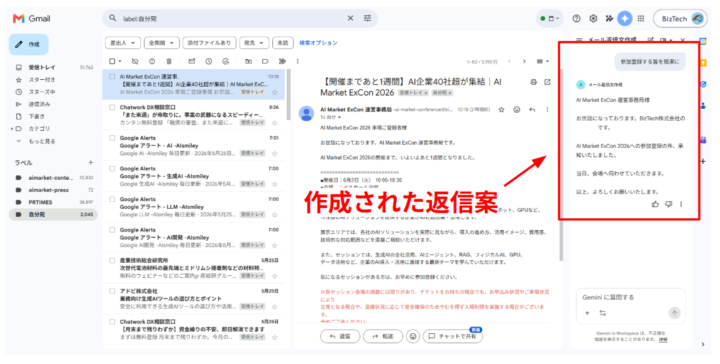The height and width of the screenshot is (364, 720).
Task: Tick checkbox for Google Alerts 7:01 email
Action: pos(112,138)
